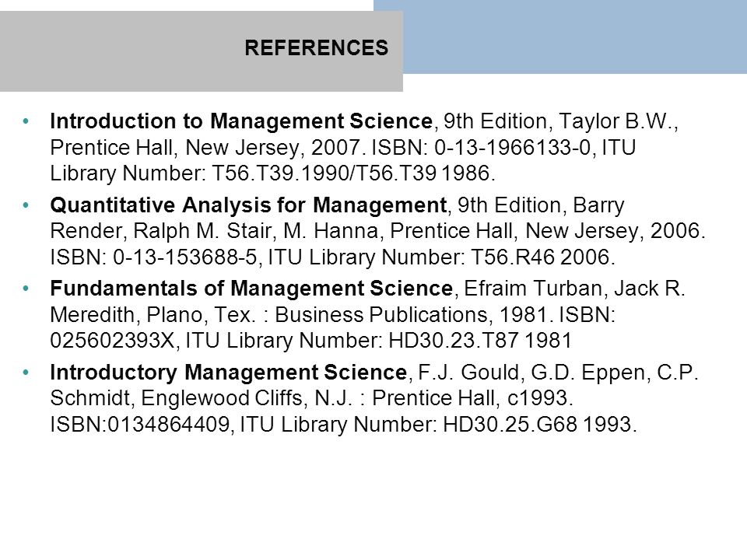Select the Fundamentals of Management Science title
747x560 pixels.
click(x=251, y=289)
